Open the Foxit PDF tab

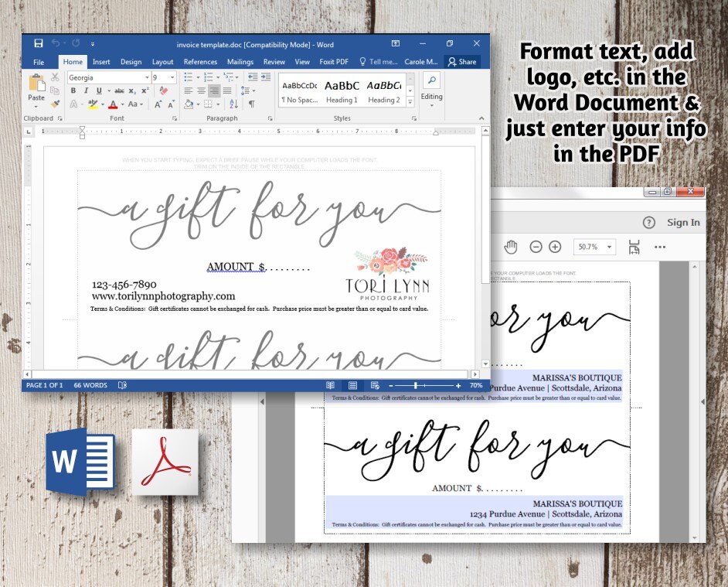pos(334,62)
